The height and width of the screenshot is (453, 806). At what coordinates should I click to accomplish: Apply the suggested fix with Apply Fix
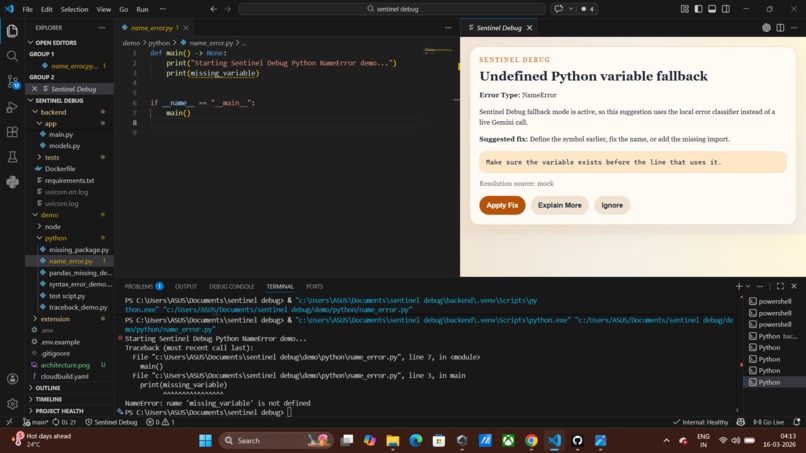tap(502, 205)
